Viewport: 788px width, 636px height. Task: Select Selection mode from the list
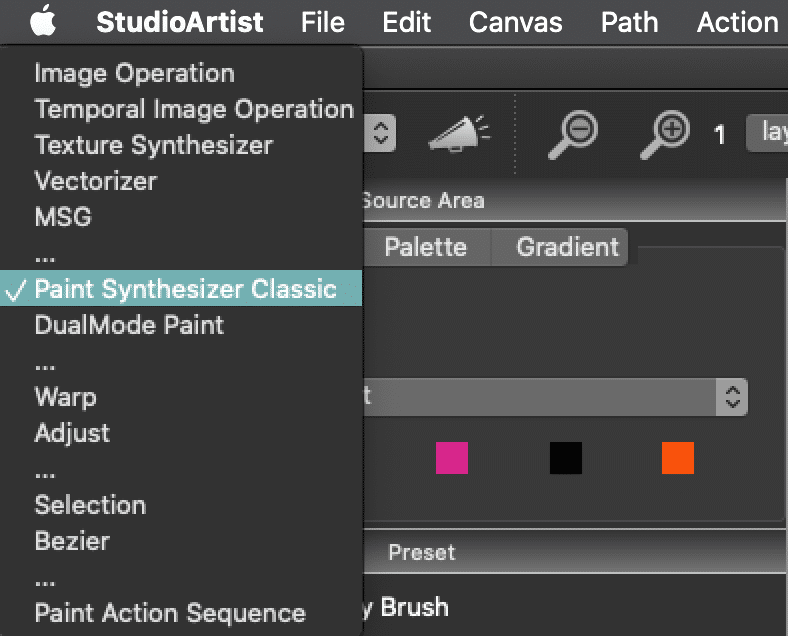181,504
